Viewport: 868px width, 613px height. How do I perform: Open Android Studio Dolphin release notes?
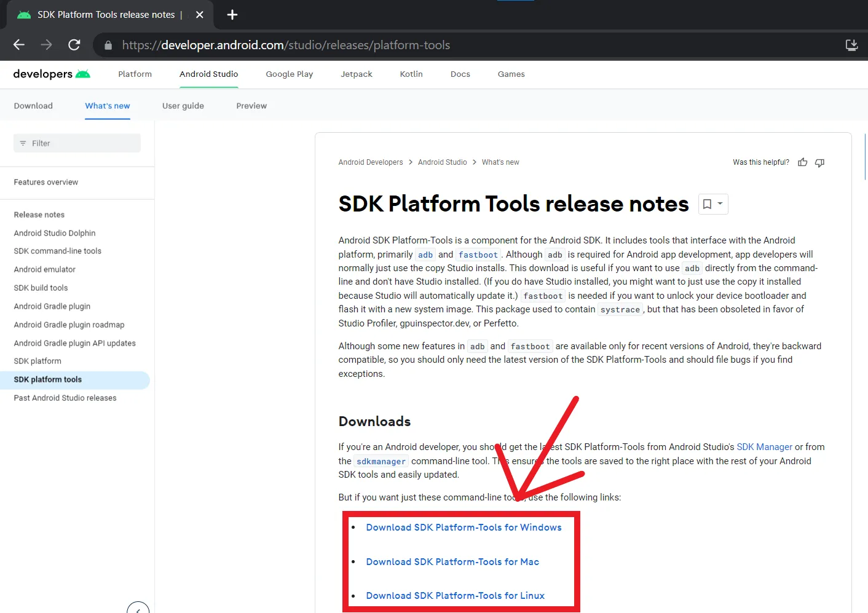[55, 233]
